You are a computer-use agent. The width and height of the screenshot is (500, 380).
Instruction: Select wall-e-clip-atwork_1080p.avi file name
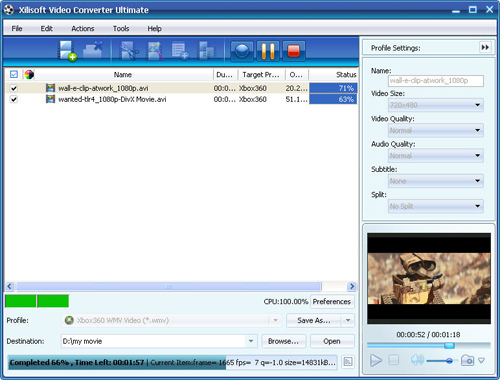pos(103,88)
